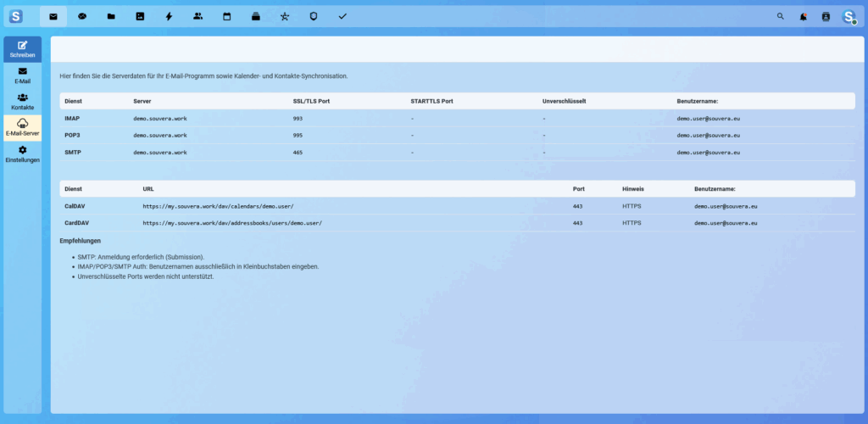
Task: Open the Talk chat app icon
Action: click(x=82, y=16)
